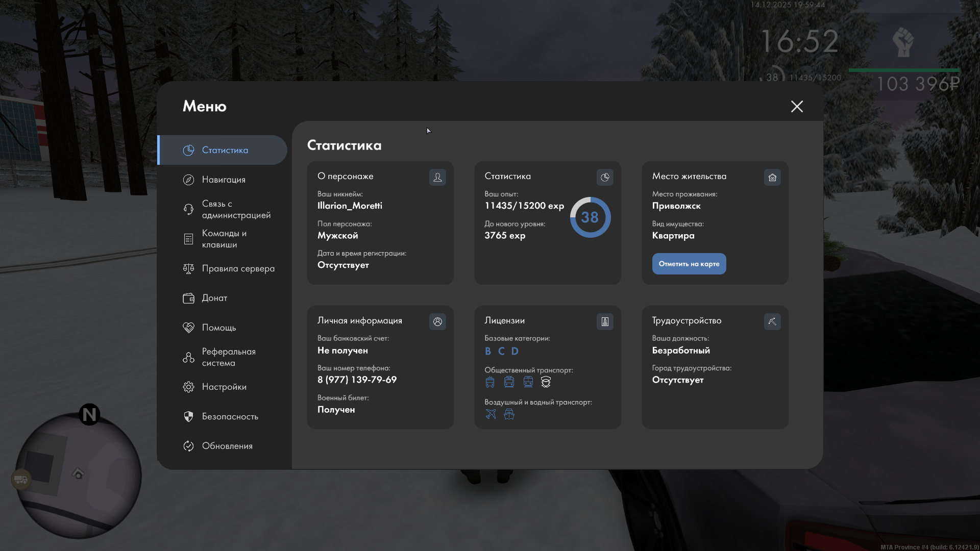
Task: Click the airplane license icon
Action: (x=491, y=414)
